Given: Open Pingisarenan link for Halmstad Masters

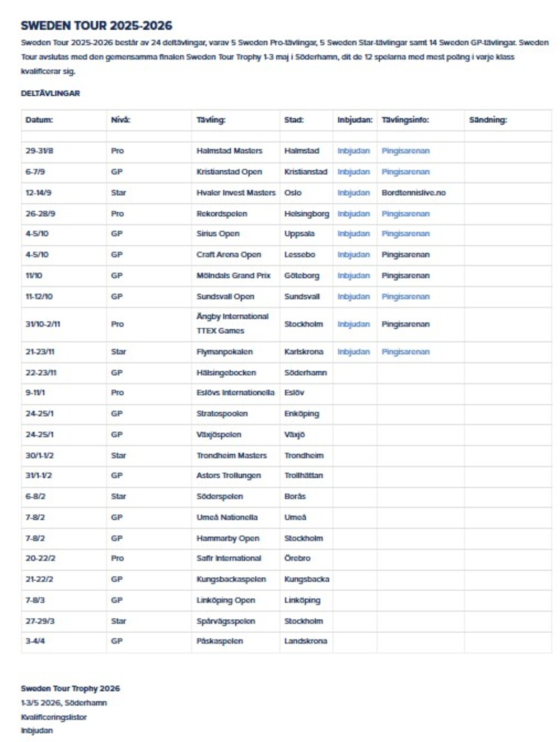Looking at the screenshot, I should [x=405, y=151].
